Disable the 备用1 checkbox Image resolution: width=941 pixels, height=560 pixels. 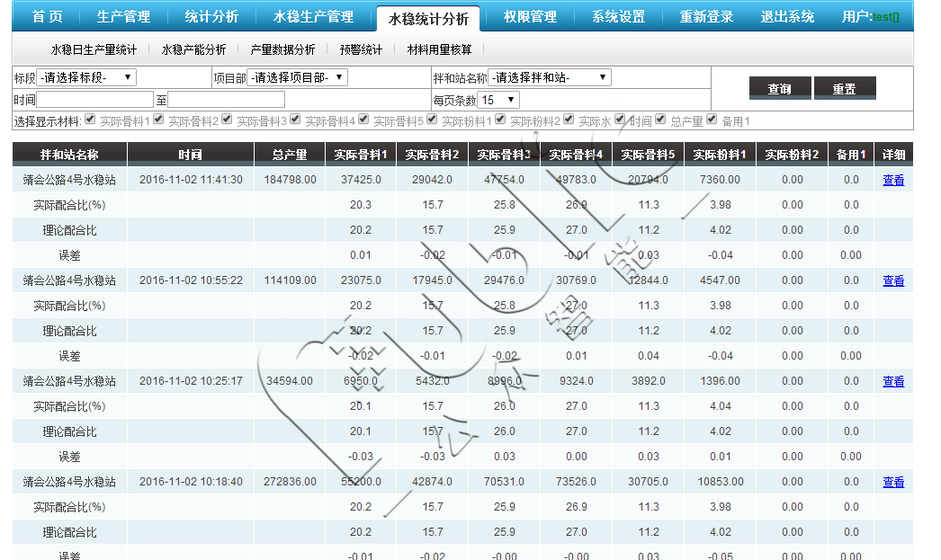pyautogui.click(x=712, y=120)
